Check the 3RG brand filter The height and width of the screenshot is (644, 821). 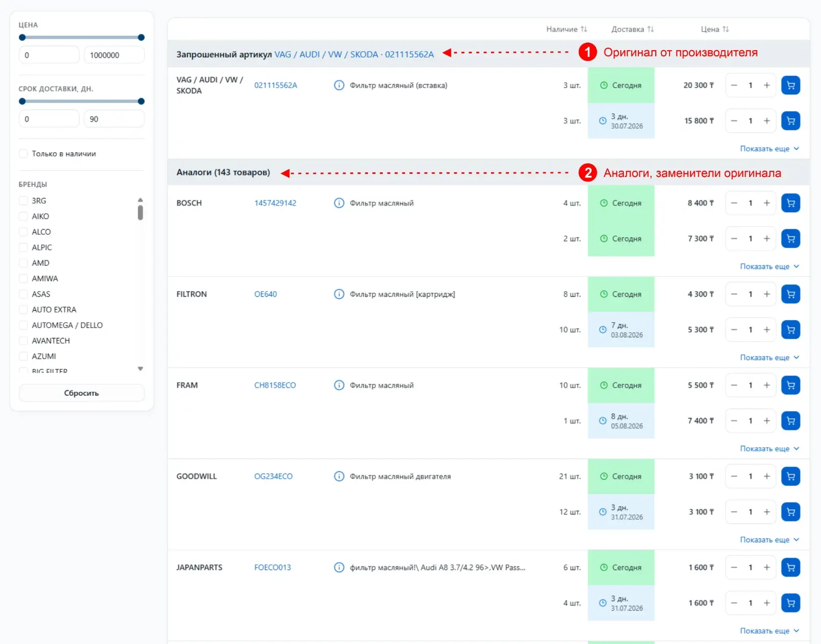click(x=23, y=200)
